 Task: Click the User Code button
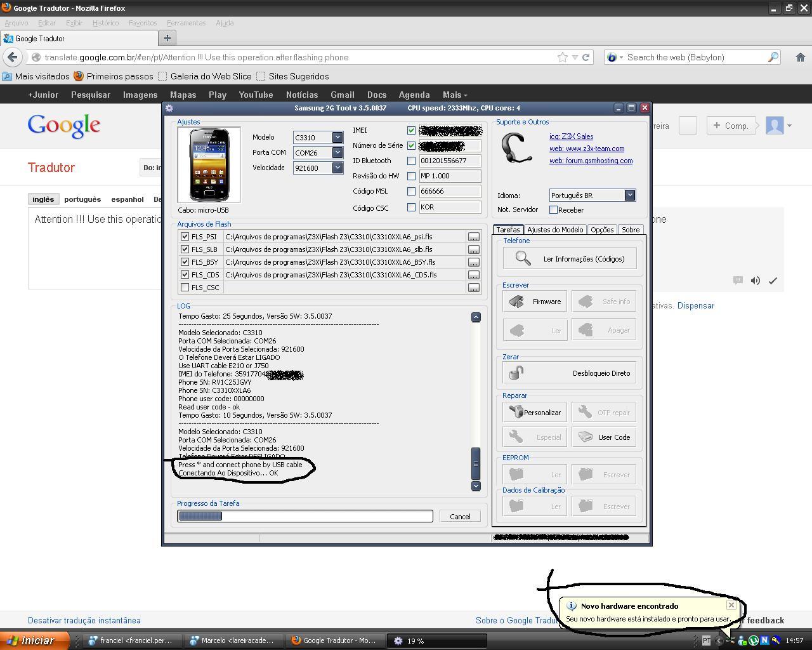click(604, 437)
